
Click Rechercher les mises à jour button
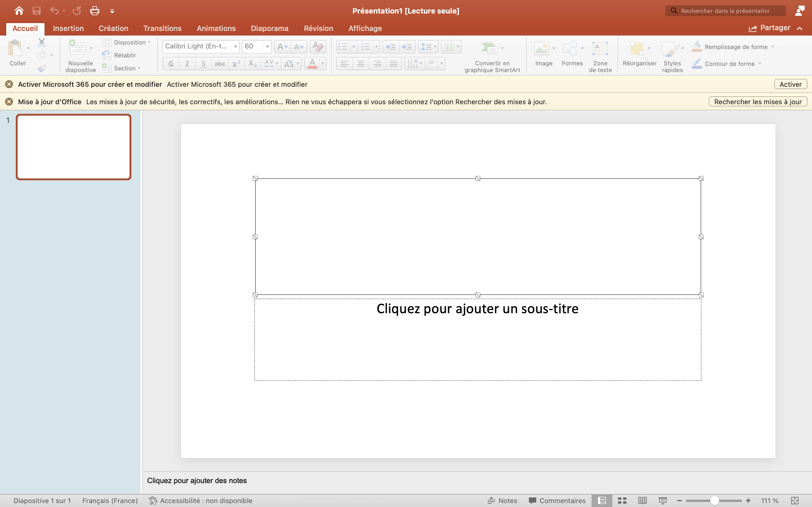tap(758, 102)
